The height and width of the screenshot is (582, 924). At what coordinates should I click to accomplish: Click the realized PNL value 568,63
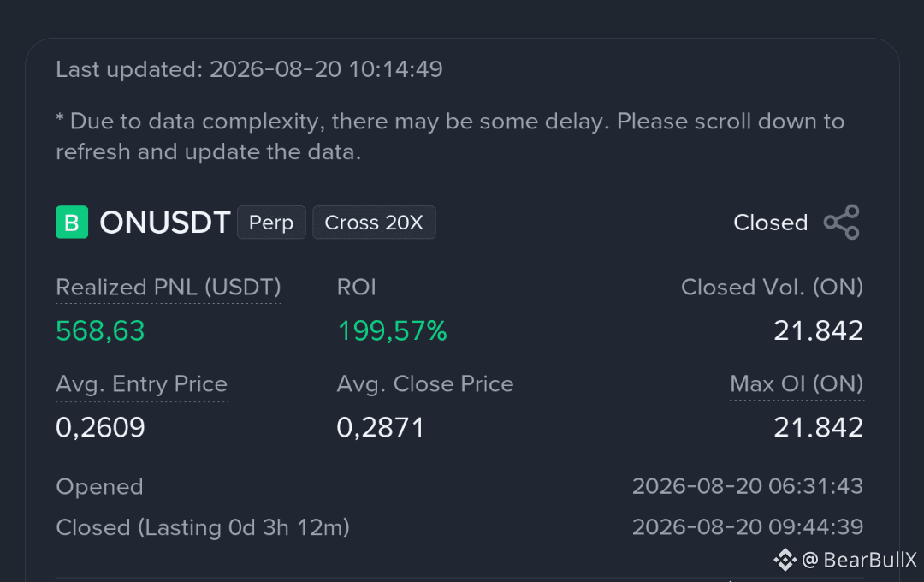pos(100,331)
